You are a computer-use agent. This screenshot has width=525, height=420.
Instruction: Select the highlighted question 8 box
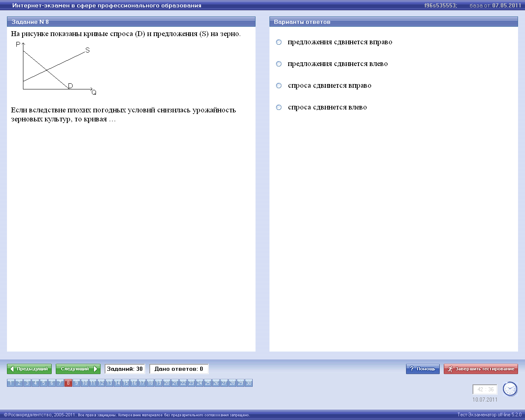68,383
